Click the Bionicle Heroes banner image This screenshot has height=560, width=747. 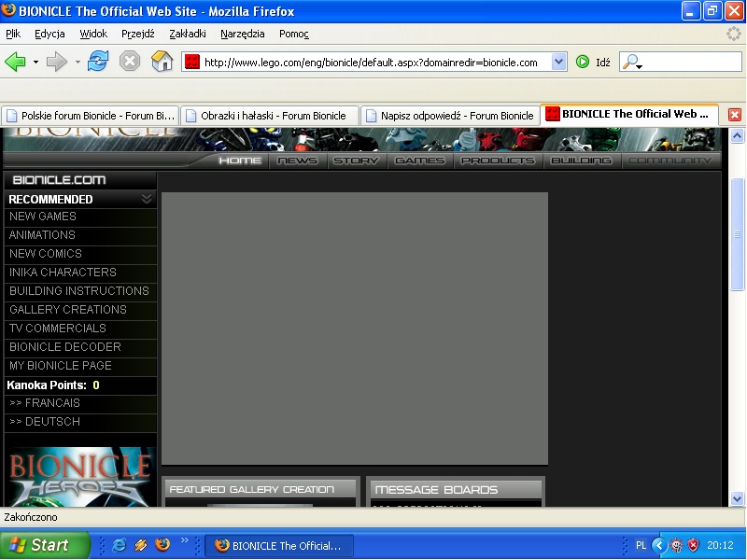tap(80, 476)
